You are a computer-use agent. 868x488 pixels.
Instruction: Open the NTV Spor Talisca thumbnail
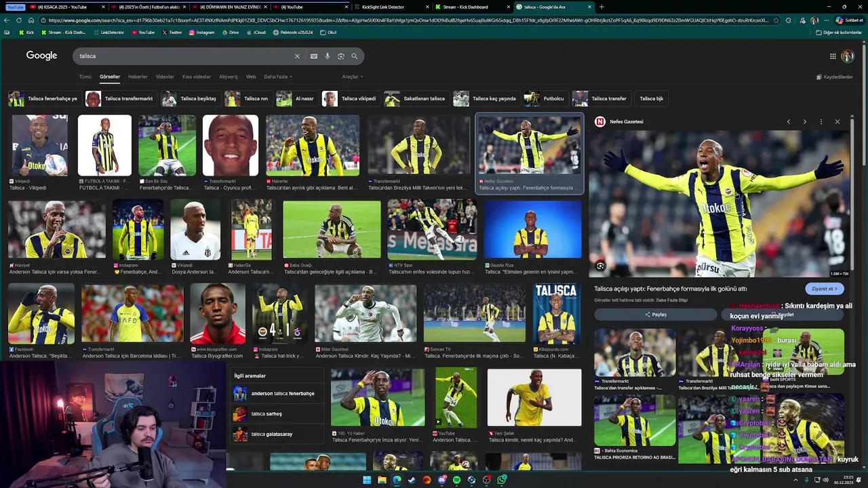tap(432, 229)
